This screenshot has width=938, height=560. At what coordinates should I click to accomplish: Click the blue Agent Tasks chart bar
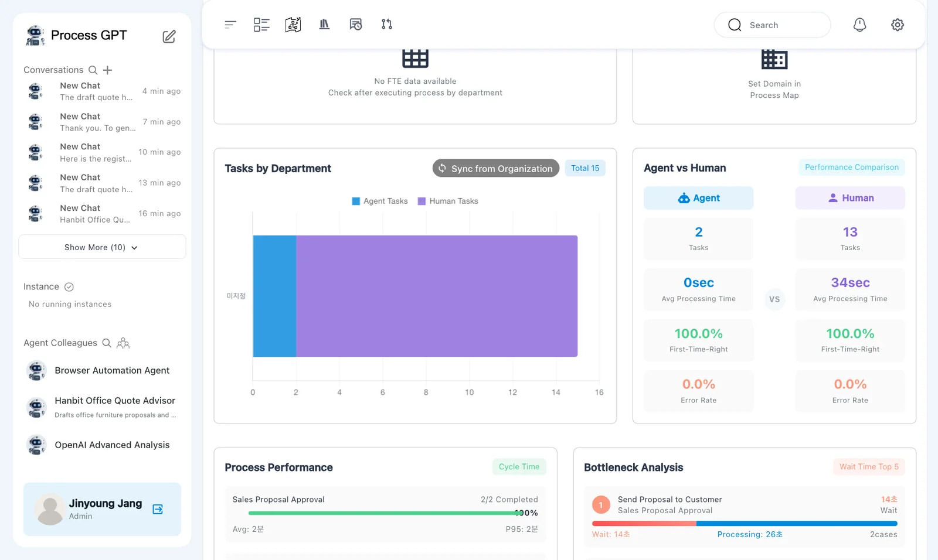[x=274, y=296]
